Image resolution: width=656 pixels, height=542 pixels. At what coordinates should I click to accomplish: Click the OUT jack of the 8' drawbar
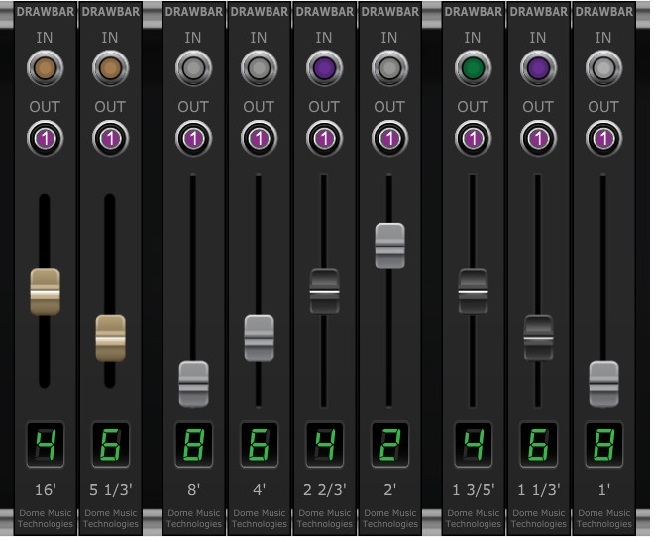tap(193, 138)
